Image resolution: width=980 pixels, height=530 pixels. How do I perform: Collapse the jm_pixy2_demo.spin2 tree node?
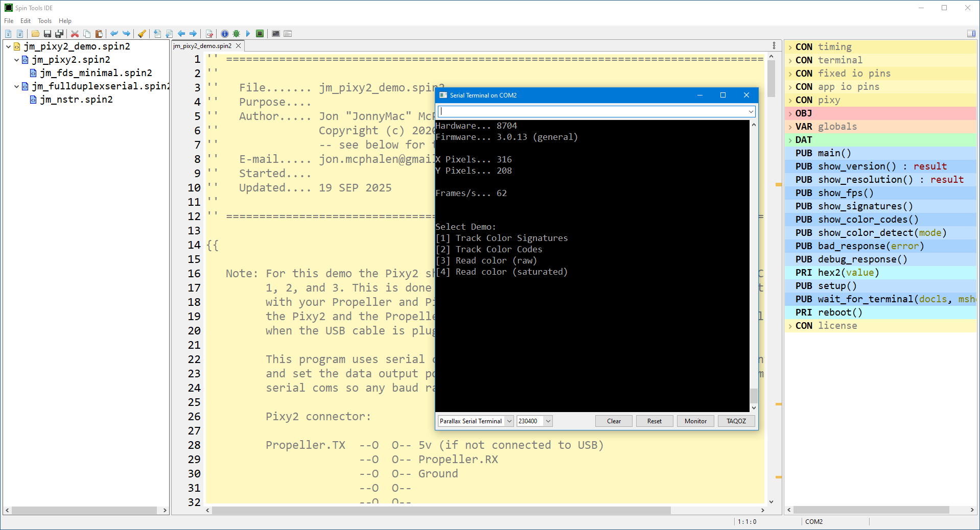[9, 46]
